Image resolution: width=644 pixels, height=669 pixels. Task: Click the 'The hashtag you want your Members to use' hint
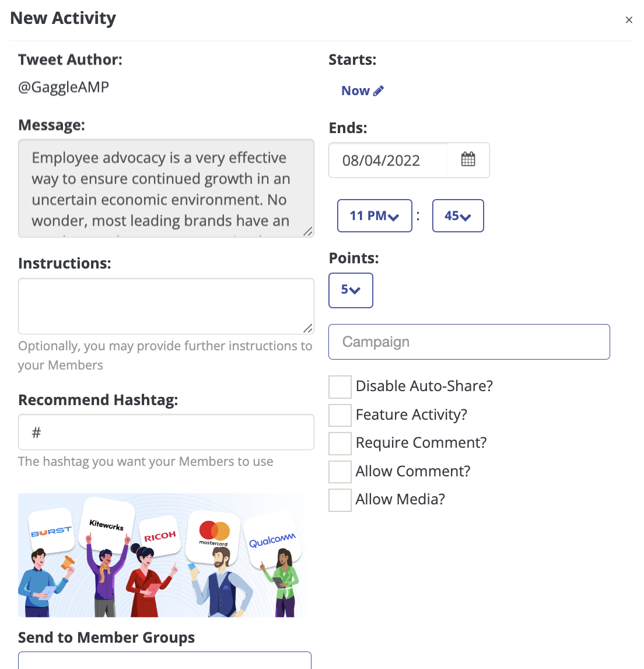(x=146, y=462)
